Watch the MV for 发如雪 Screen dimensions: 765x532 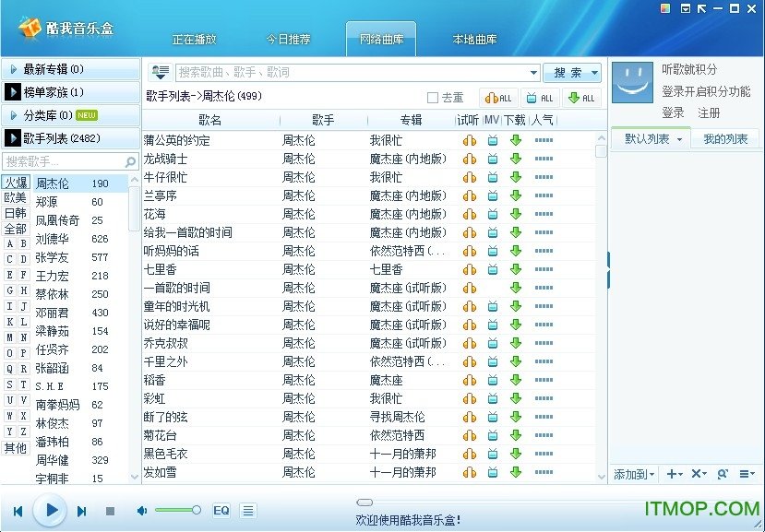(x=493, y=472)
